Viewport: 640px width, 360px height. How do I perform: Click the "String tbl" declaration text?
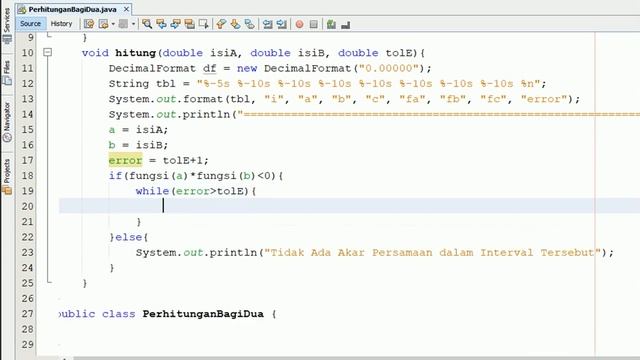pos(142,84)
